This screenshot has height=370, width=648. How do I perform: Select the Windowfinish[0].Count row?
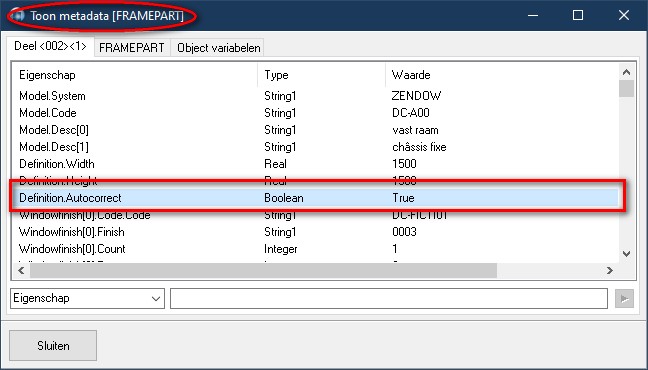316,249
